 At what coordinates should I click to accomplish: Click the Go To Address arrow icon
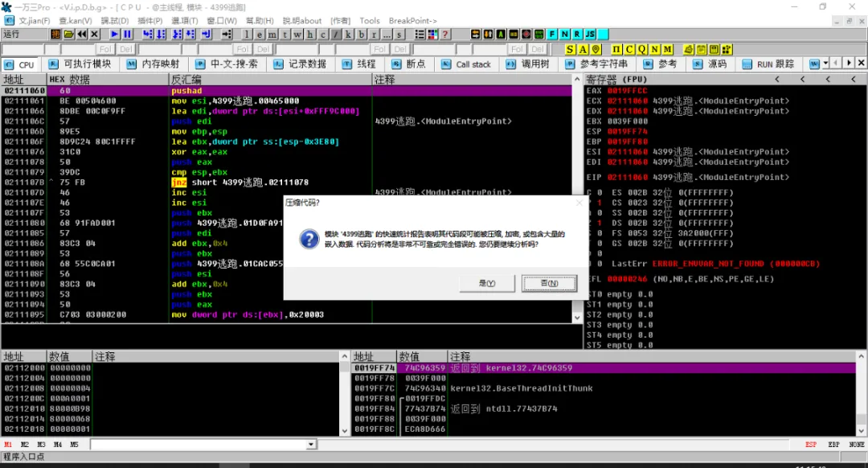(x=227, y=34)
